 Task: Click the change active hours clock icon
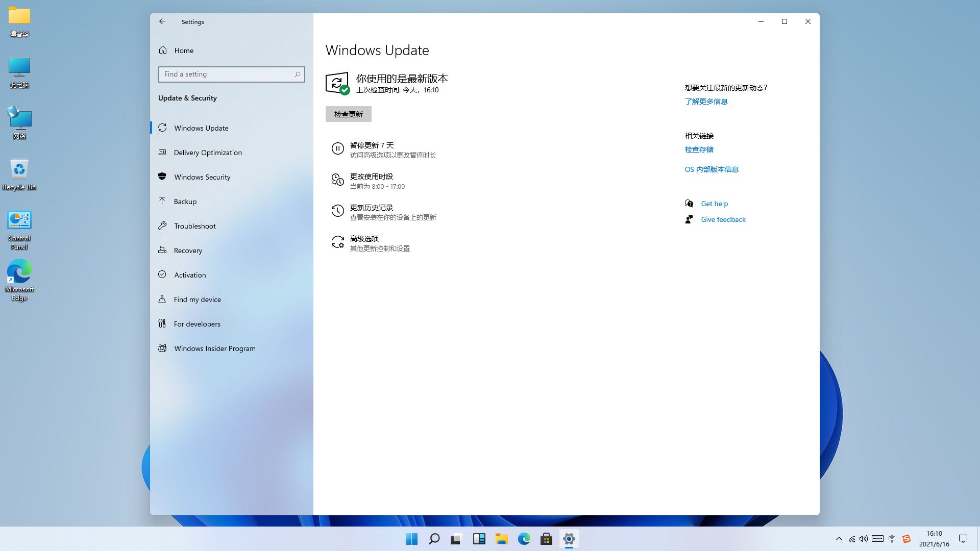click(337, 180)
